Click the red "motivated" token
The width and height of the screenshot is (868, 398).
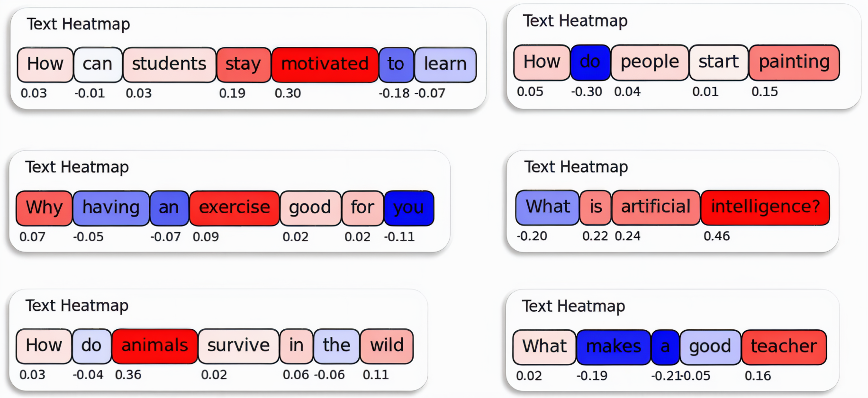click(x=325, y=64)
